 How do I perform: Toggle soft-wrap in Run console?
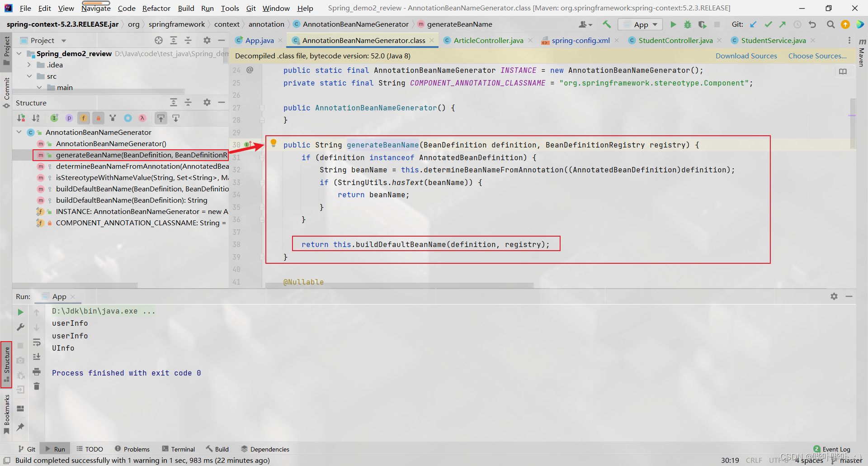click(x=37, y=342)
